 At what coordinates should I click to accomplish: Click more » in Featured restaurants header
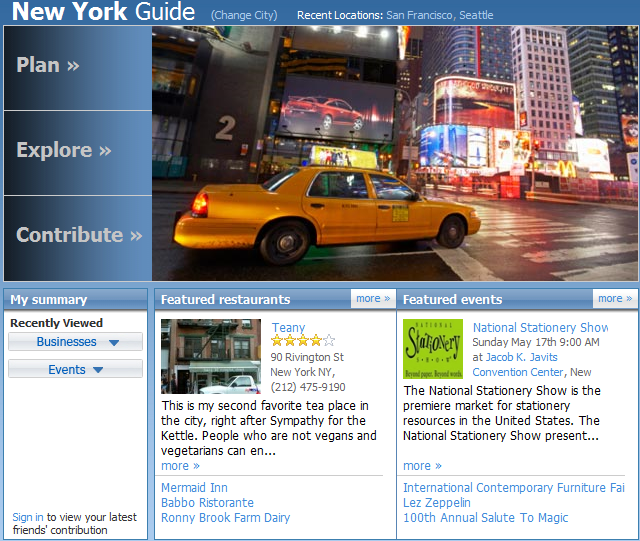click(x=373, y=298)
